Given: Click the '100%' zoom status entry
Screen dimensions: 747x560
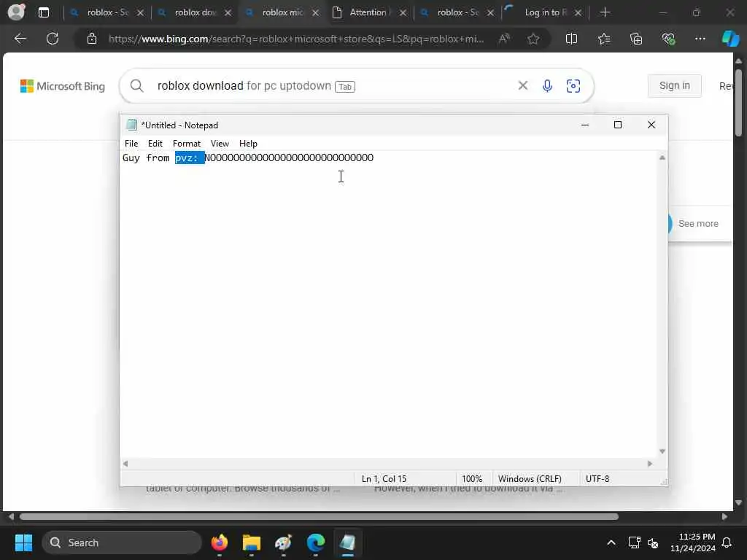Looking at the screenshot, I should coord(472,478).
